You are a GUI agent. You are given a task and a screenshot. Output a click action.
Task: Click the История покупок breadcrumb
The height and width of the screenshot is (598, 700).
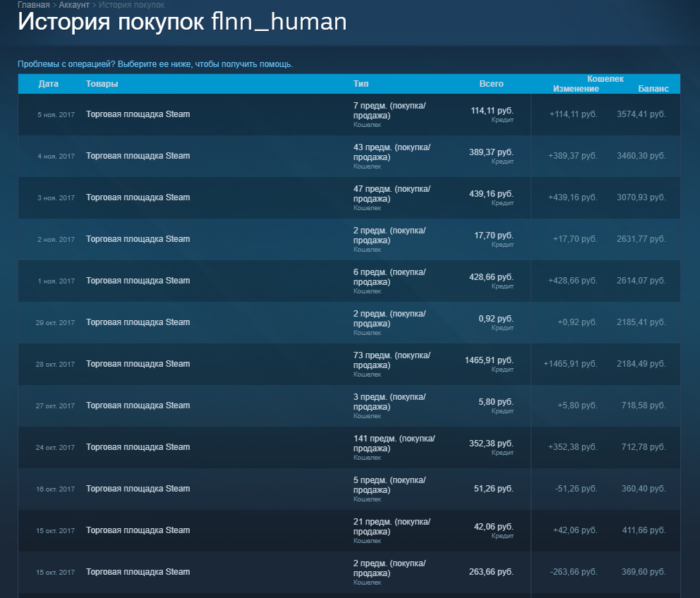coord(131,5)
